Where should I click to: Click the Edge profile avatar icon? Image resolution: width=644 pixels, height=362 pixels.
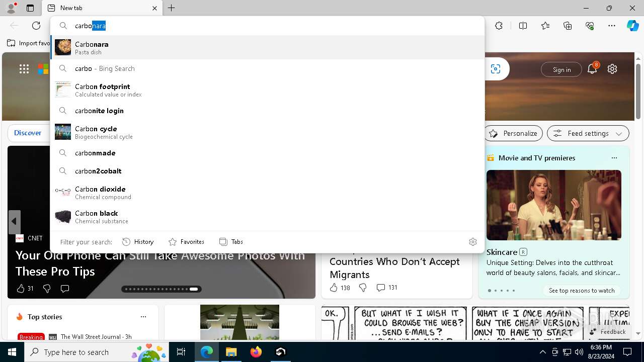click(x=11, y=8)
